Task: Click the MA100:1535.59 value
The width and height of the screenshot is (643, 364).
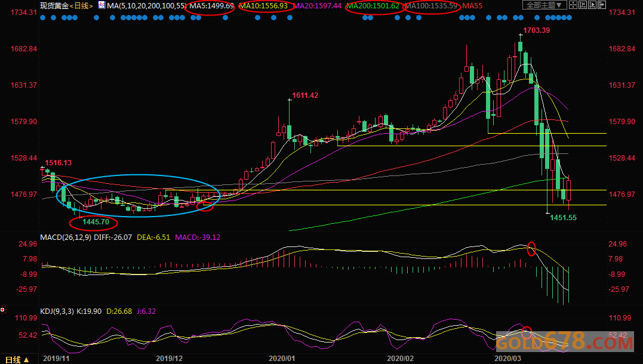Action: point(431,6)
